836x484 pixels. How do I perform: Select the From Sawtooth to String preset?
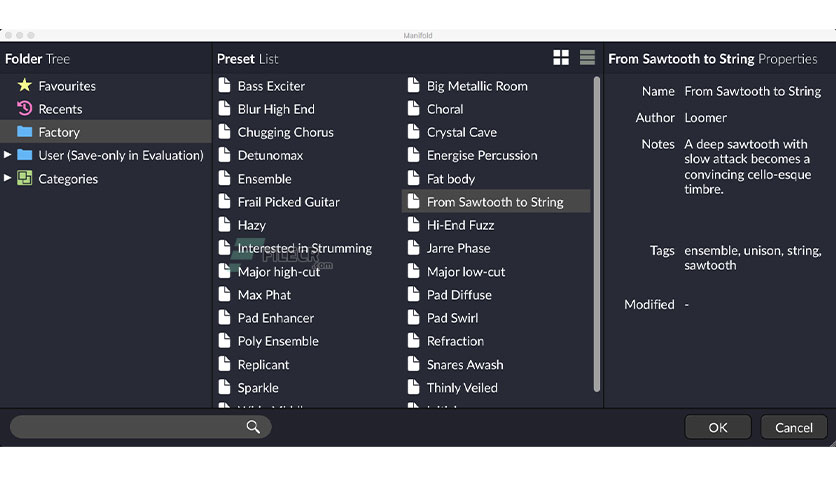(496, 201)
